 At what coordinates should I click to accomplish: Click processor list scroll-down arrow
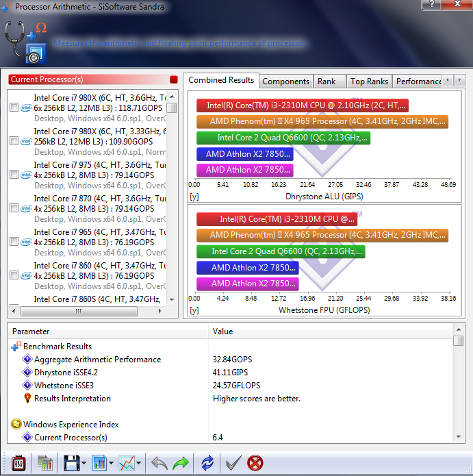coord(172,300)
